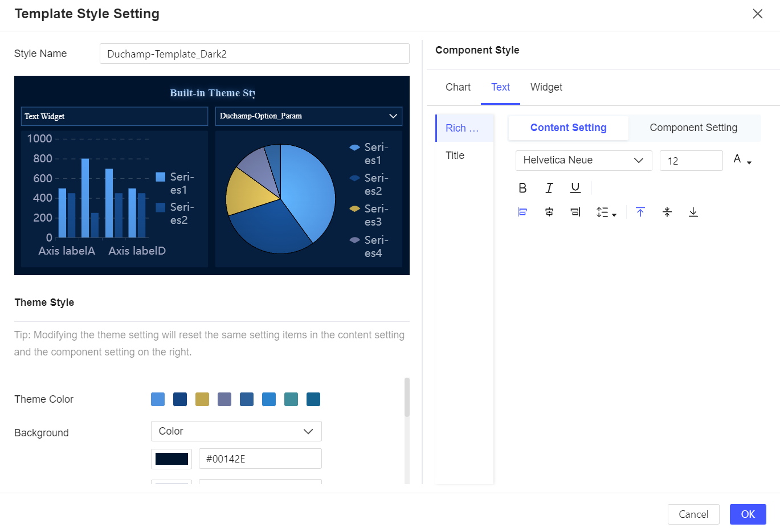The height and width of the screenshot is (532, 780).
Task: Click the Theme Style scrollbar
Action: [407, 397]
